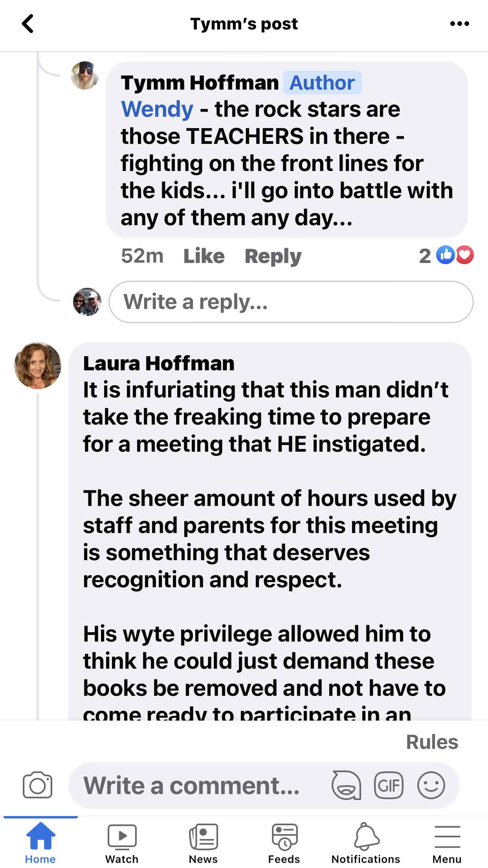Tap the 'Write a comment...' field

tap(196, 785)
